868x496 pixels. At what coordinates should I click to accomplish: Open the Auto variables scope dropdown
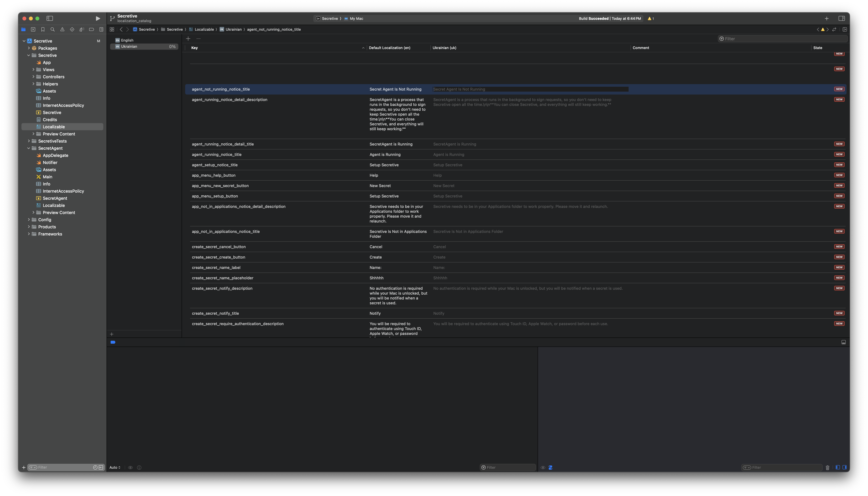pyautogui.click(x=115, y=467)
